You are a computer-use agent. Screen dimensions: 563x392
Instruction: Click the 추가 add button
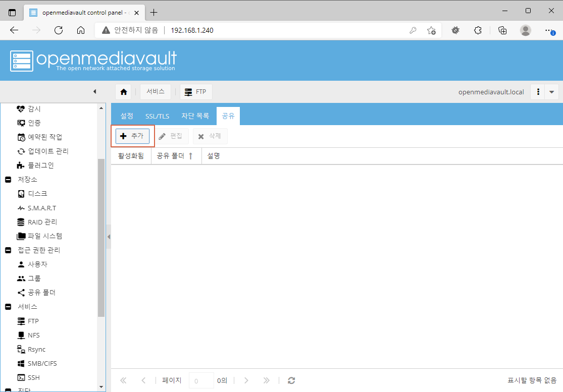click(x=132, y=136)
